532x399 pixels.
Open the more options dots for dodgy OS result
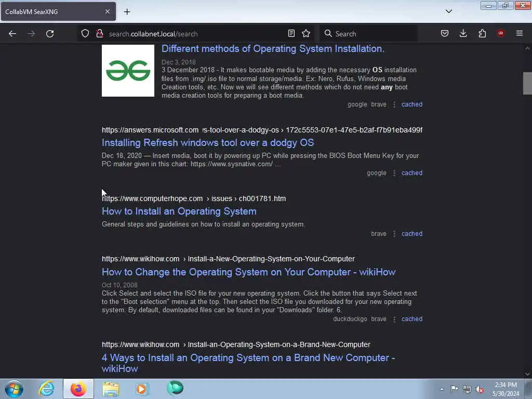pyautogui.click(x=394, y=173)
